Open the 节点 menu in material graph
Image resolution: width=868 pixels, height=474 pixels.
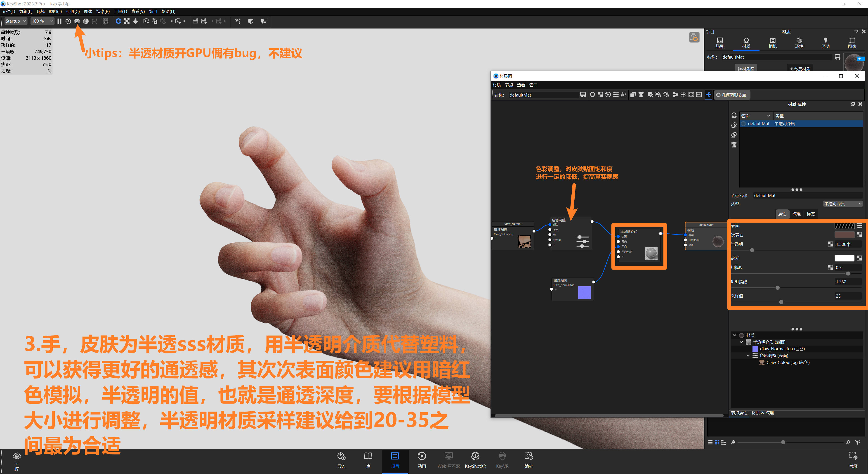(x=509, y=85)
